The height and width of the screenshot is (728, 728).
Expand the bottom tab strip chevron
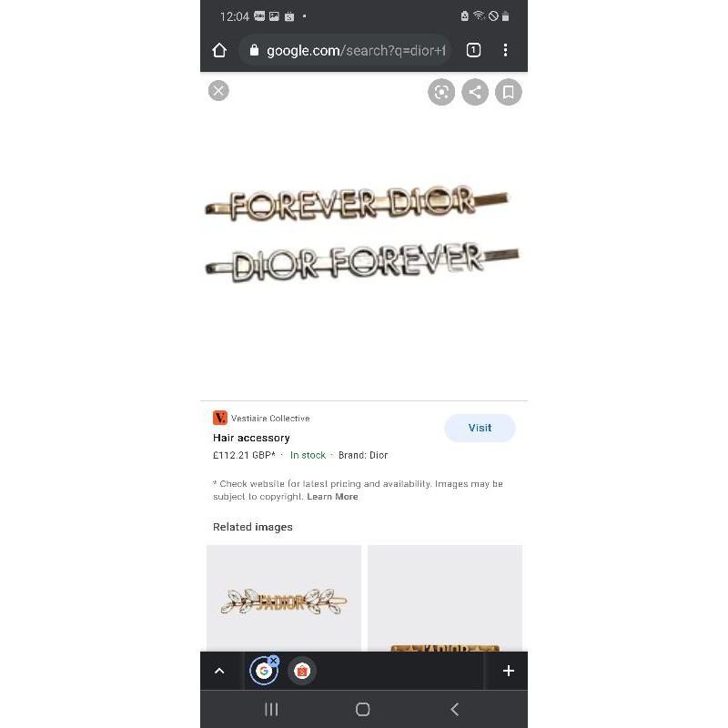coord(219,671)
